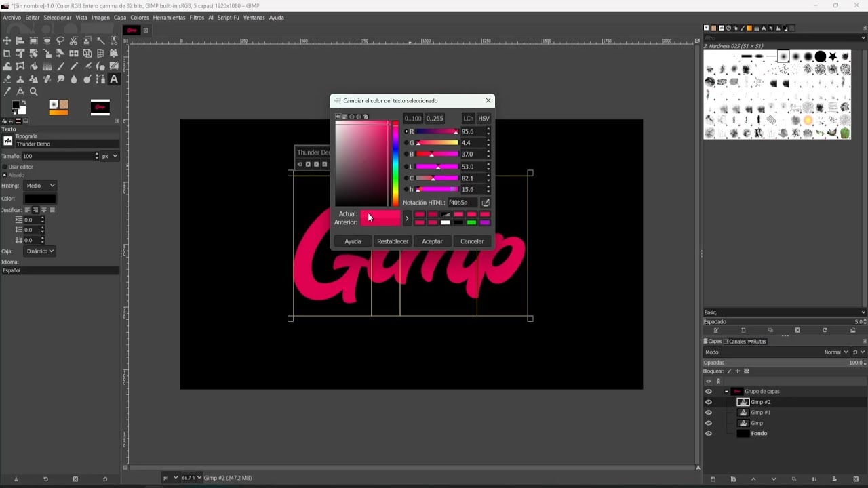The height and width of the screenshot is (488, 868).
Task: Delete the selected layer
Action: tap(856, 479)
